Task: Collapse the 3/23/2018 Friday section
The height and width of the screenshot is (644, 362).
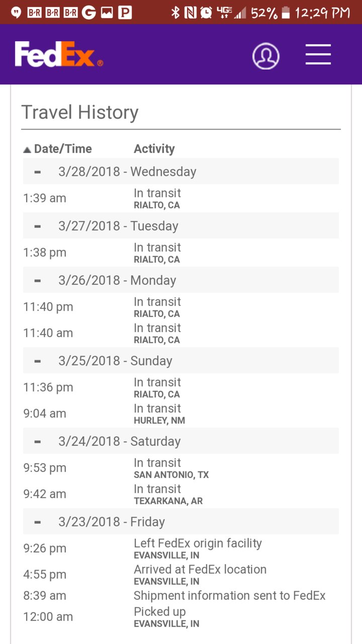Action: pyautogui.click(x=38, y=522)
